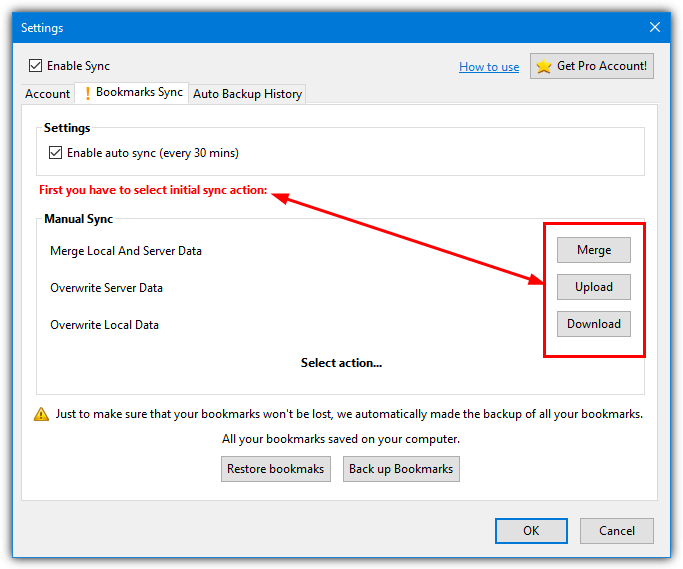
Task: Open the How to use link
Action: coord(489,67)
